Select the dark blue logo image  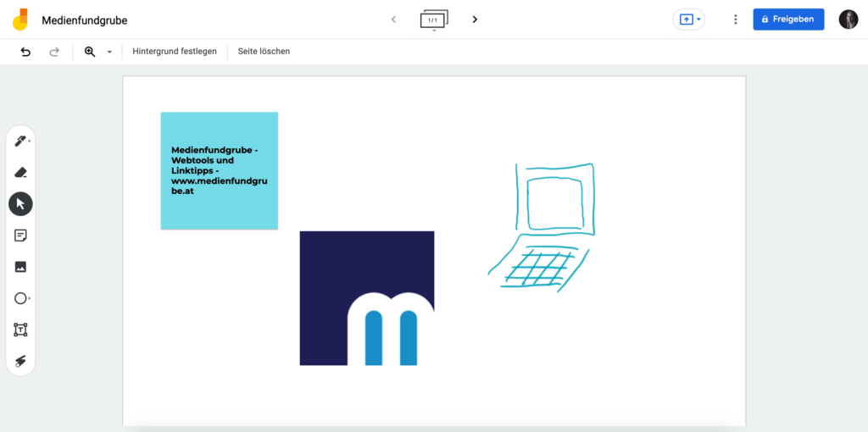366,298
